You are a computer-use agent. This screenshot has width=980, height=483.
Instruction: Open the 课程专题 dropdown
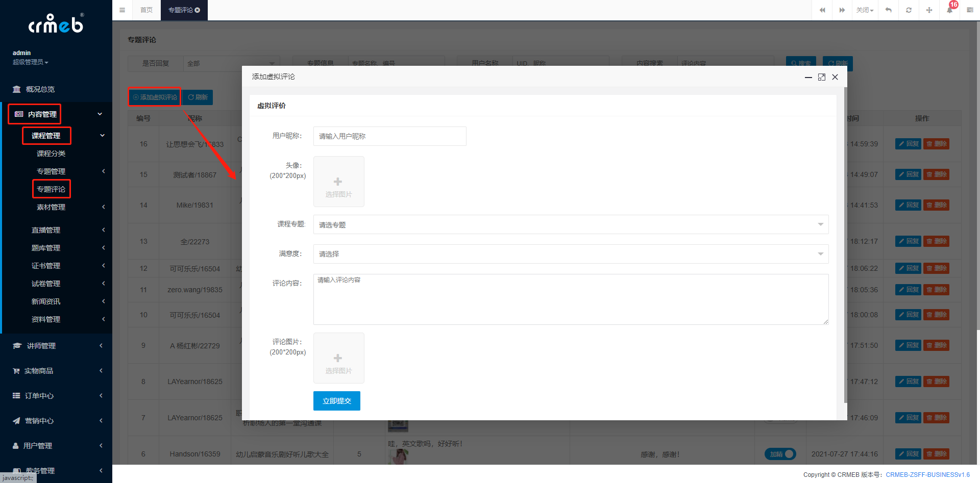click(570, 224)
